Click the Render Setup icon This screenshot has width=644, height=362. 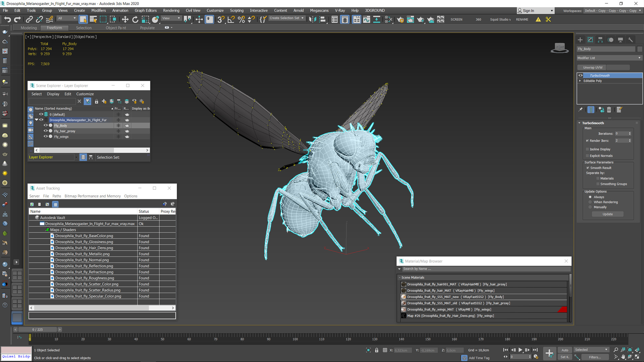pyautogui.click(x=398, y=19)
